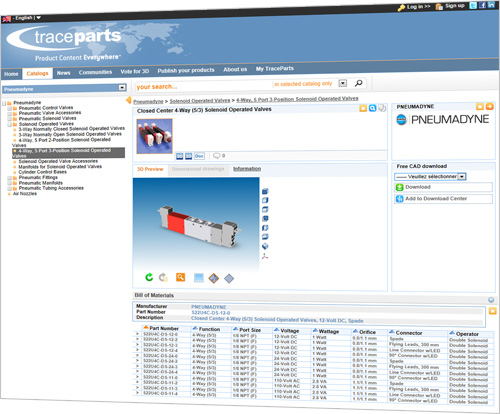Follow the Solenoid Operated Valves breadcrumb link
The image size is (500, 414).
(200, 100)
